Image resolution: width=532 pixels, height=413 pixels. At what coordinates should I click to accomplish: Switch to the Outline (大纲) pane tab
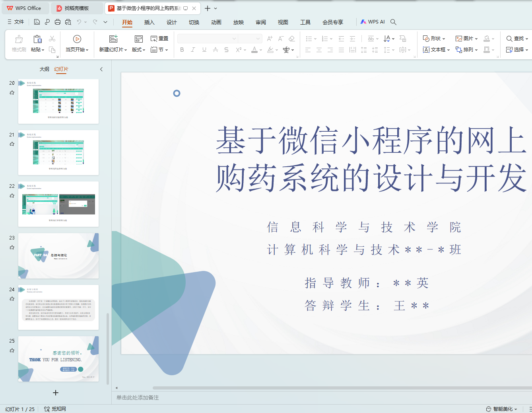(x=45, y=69)
